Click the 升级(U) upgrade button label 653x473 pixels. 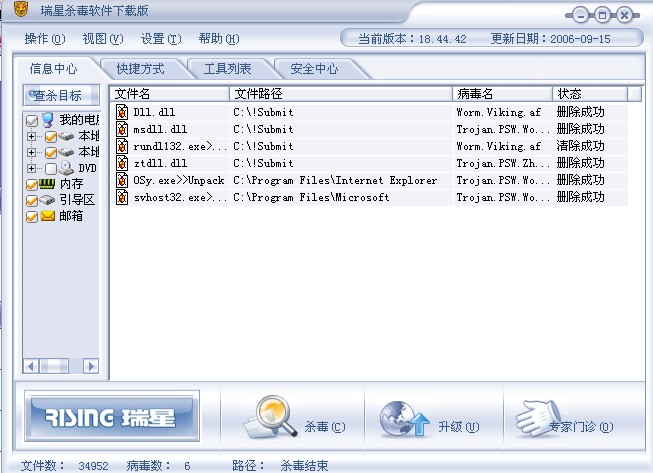point(459,427)
